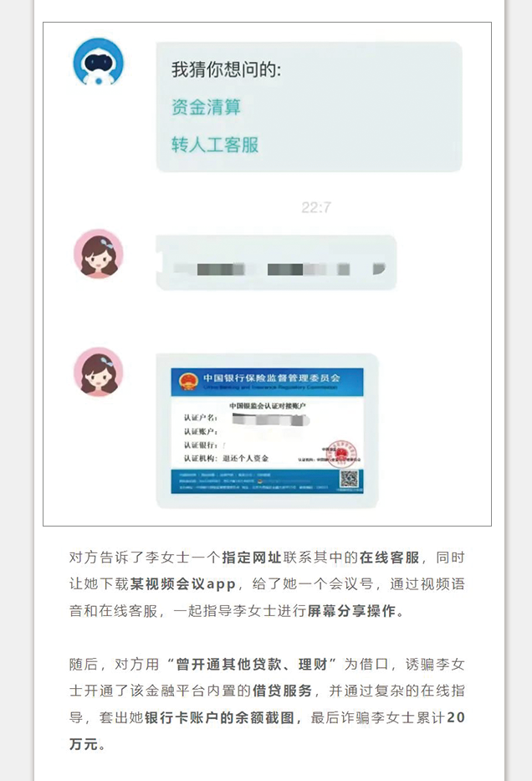532x781 pixels.
Task: Click the 22:7 chat timestamp
Action: [x=316, y=208]
